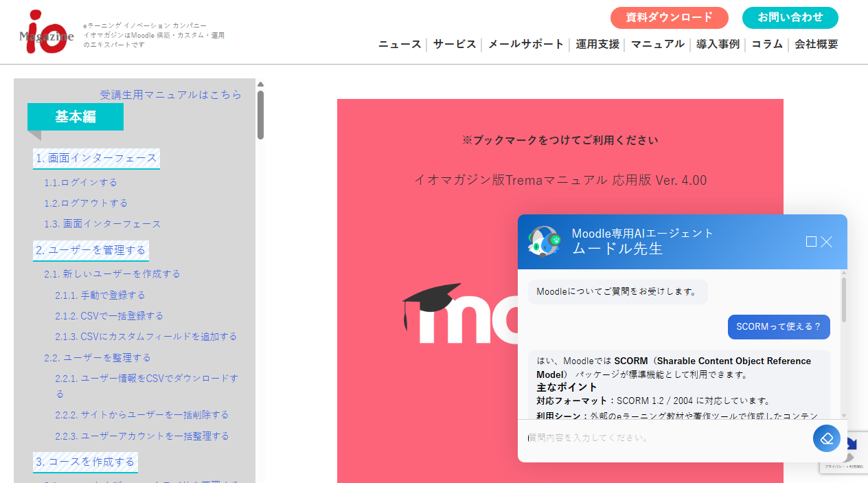Expand section 2. ユーザーを管理する
This screenshot has width=868, height=483.
[91, 250]
